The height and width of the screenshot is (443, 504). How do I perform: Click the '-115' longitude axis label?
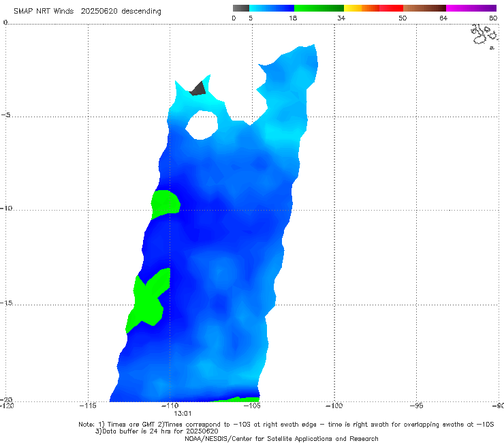[88, 406]
